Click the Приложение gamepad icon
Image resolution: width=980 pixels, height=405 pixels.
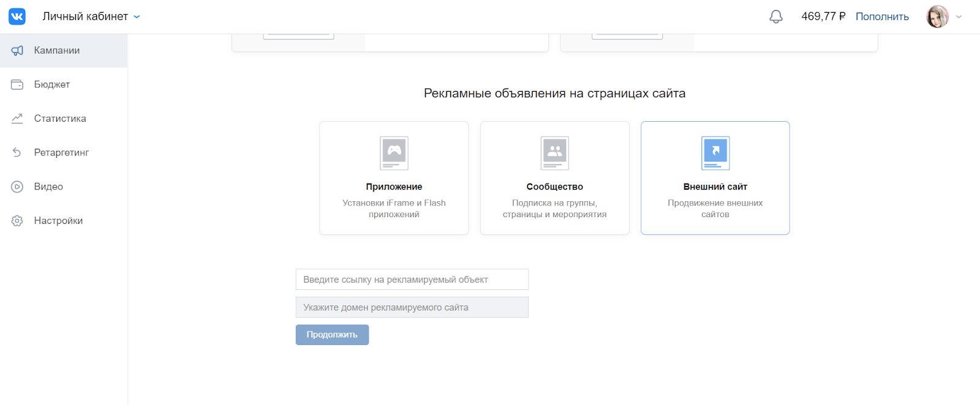[394, 153]
